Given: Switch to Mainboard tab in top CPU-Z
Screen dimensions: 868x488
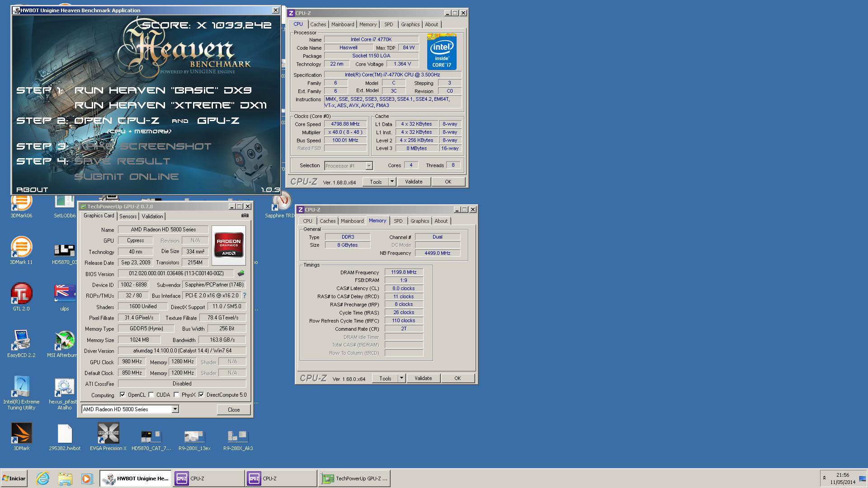Looking at the screenshot, I should pos(343,24).
